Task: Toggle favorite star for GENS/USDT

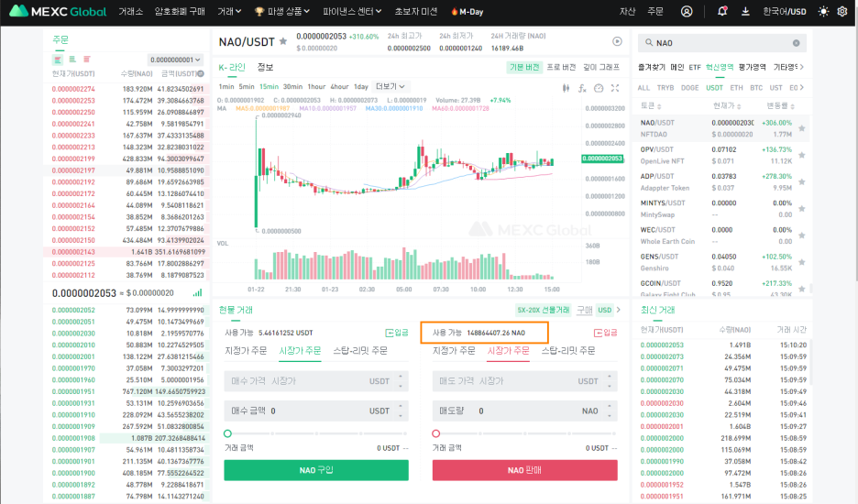Action: point(802,262)
